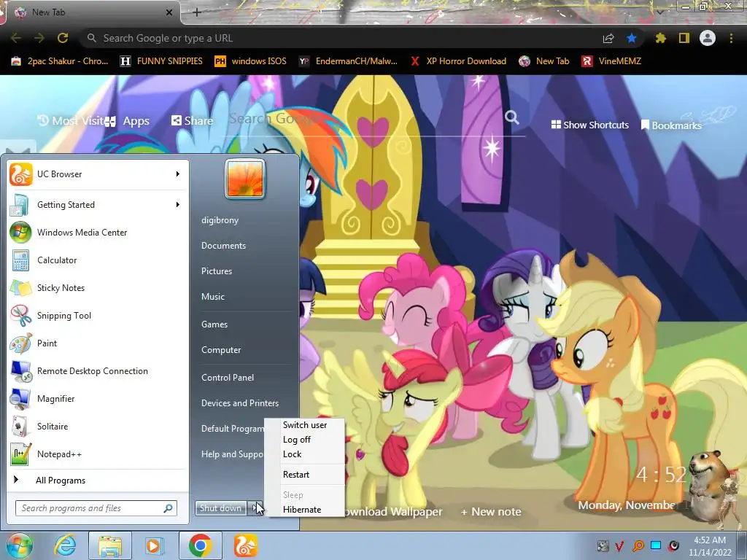Reload the Chrome page
Screen dimensions: 747x560
pyautogui.click(x=63, y=38)
